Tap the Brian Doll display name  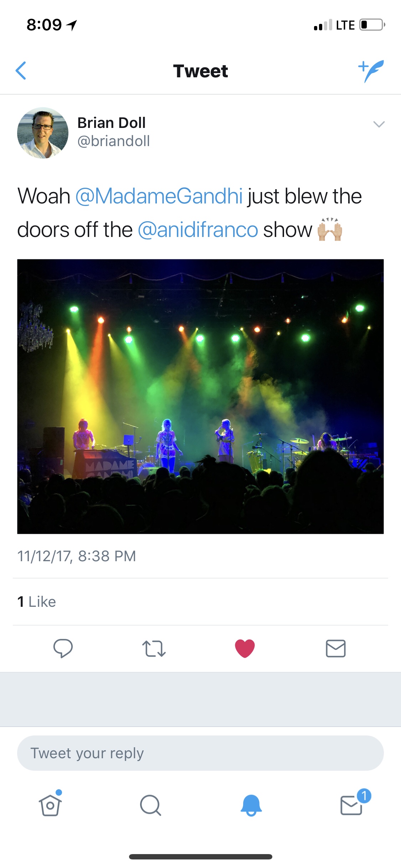(x=112, y=123)
